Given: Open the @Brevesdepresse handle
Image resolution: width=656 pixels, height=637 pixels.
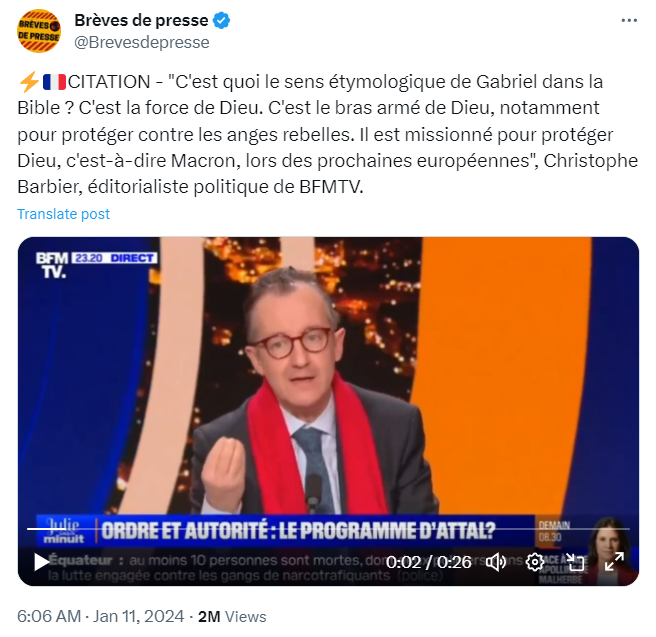Looking at the screenshot, I should tap(142, 42).
